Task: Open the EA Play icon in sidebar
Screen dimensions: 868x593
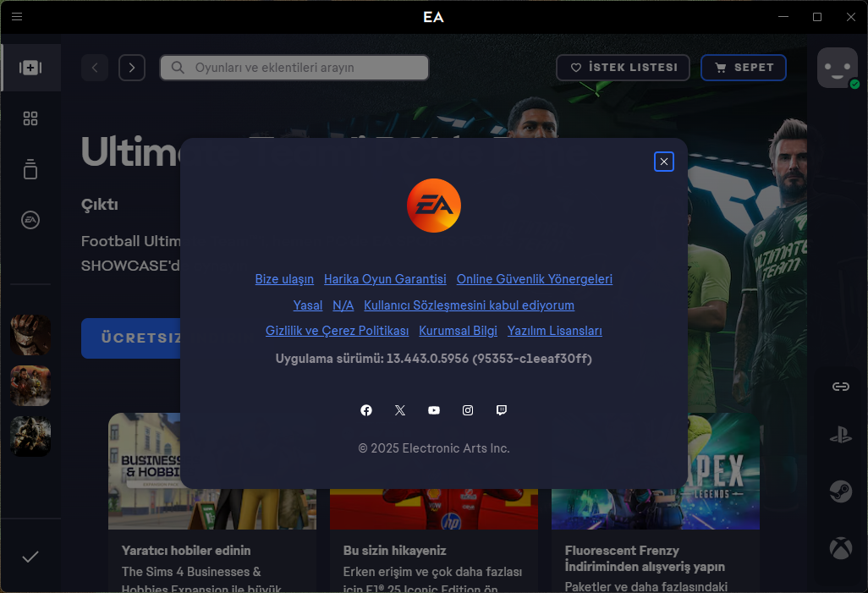Action: 30,221
